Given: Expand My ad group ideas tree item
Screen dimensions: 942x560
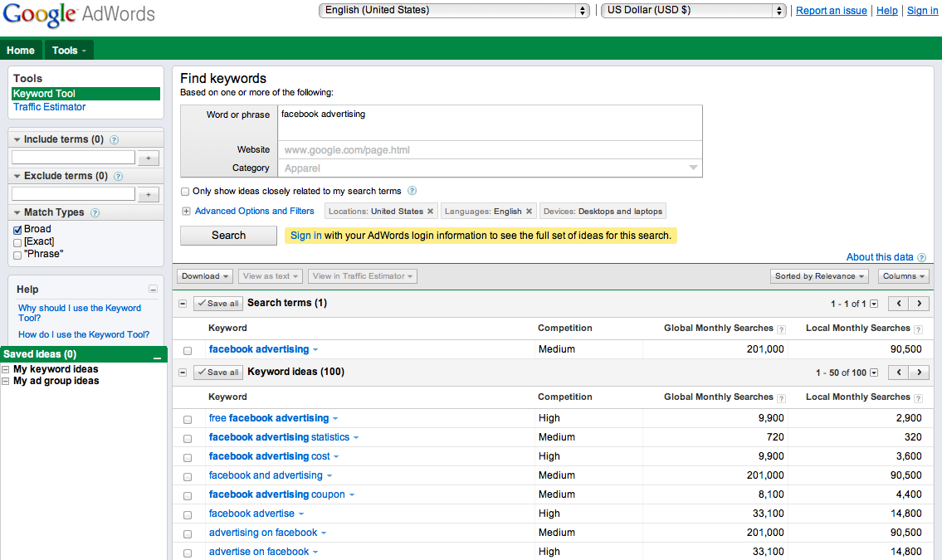Looking at the screenshot, I should coord(6,382).
